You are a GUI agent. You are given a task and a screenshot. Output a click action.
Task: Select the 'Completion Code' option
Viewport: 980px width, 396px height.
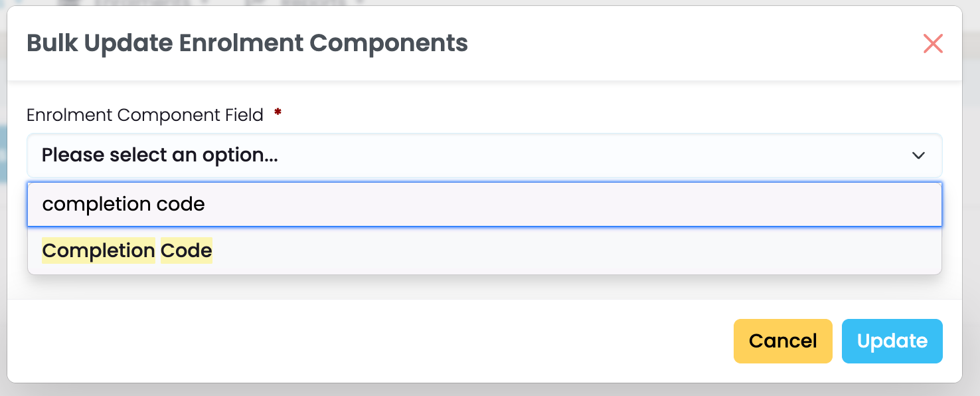[127, 251]
